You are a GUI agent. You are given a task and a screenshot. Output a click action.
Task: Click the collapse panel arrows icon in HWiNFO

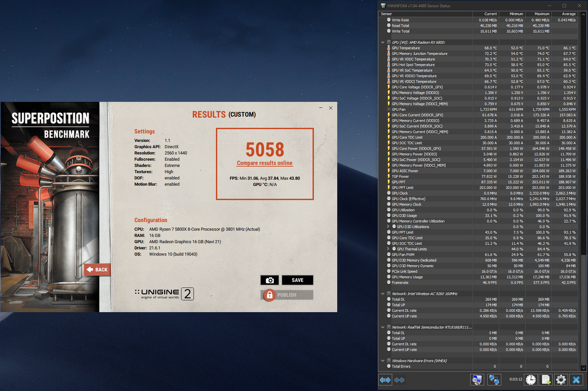coord(399,380)
